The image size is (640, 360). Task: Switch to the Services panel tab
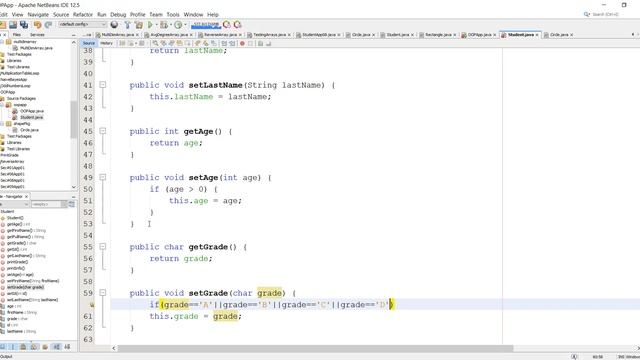pos(37,35)
